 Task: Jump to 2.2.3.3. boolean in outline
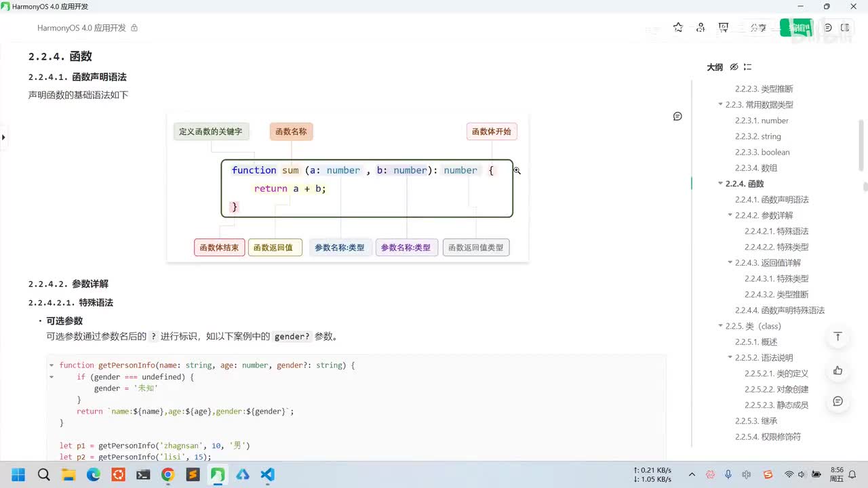(762, 152)
